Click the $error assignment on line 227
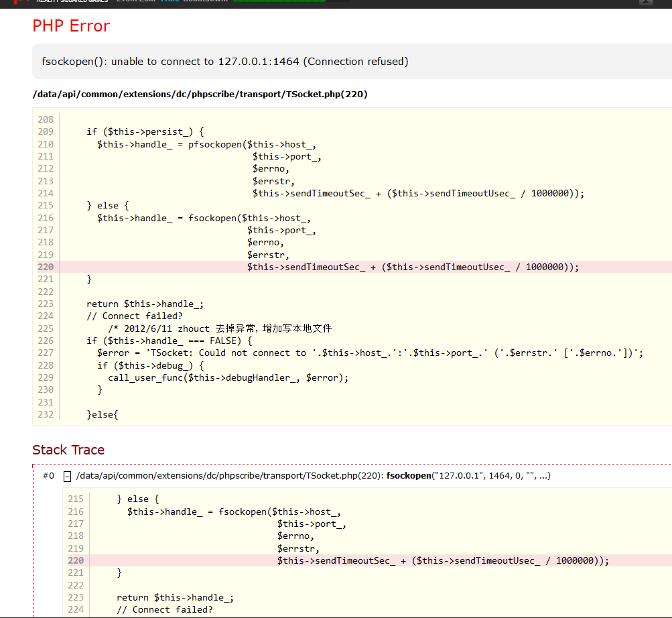 click(370, 353)
